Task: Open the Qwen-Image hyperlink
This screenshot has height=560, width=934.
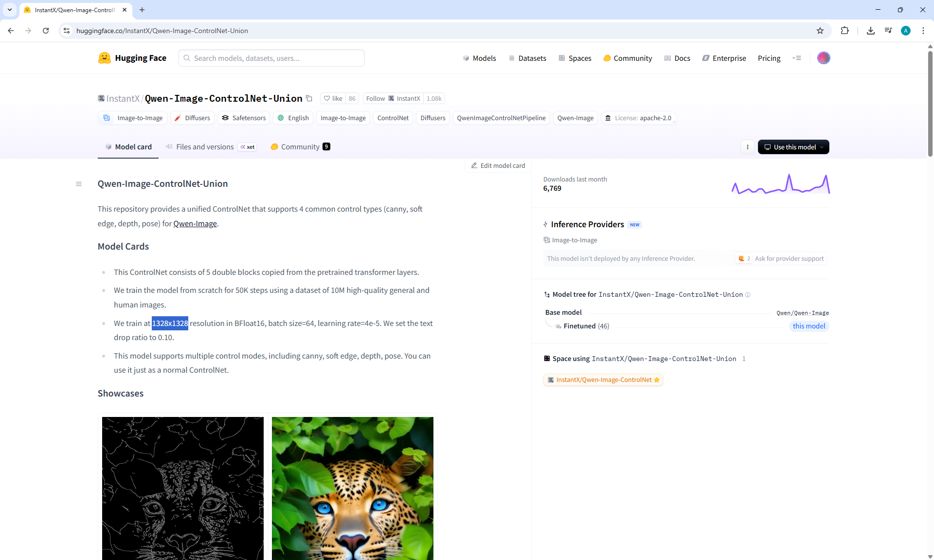Action: click(195, 224)
